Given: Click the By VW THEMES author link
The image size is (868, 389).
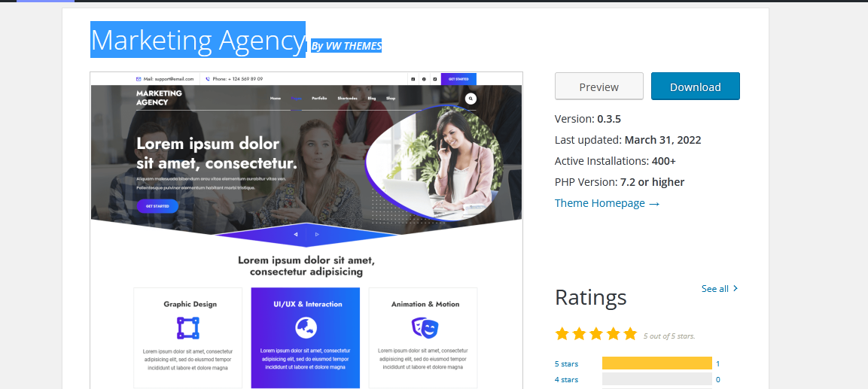Looking at the screenshot, I should (346, 46).
